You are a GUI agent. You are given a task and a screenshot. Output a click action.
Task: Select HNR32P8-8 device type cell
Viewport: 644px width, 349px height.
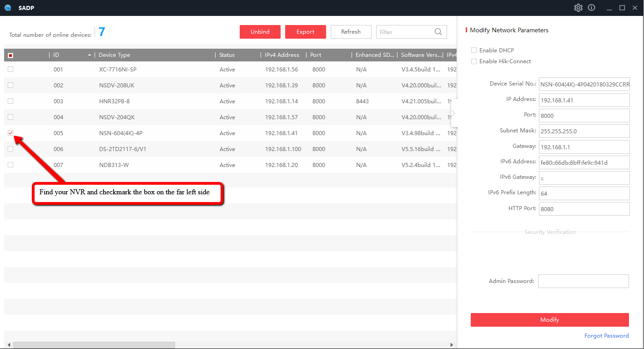[114, 101]
